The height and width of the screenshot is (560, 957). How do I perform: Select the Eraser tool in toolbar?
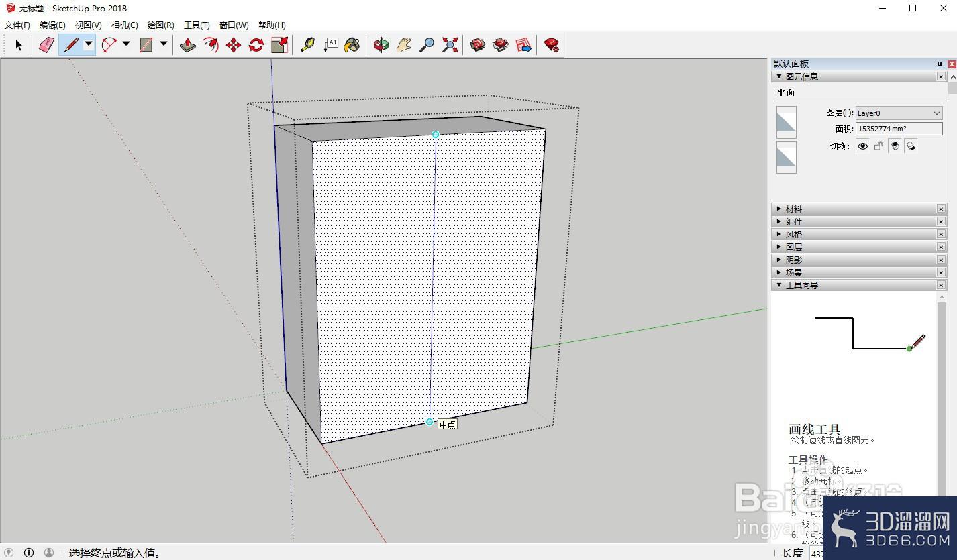(46, 45)
